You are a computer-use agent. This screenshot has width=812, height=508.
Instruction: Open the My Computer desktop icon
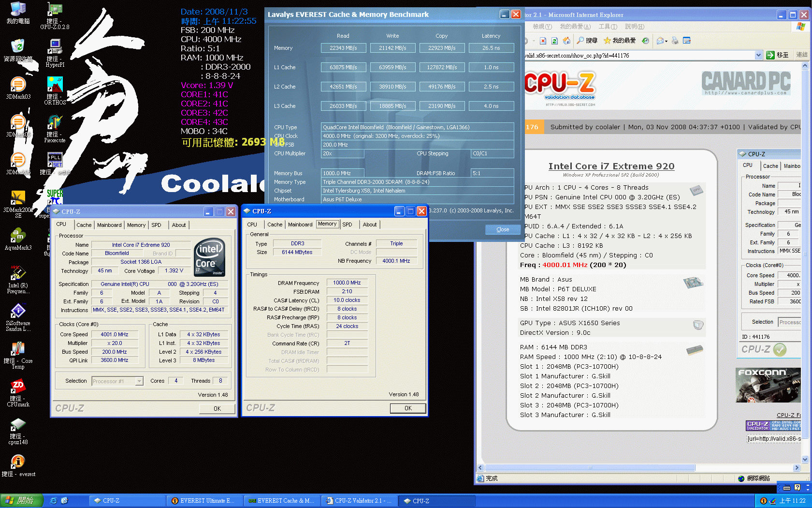point(18,13)
